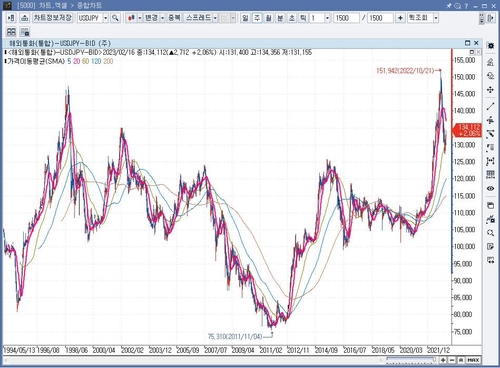The width and height of the screenshot is (500, 368).
Task: Click the second 1500 total count field
Action: (380, 18)
